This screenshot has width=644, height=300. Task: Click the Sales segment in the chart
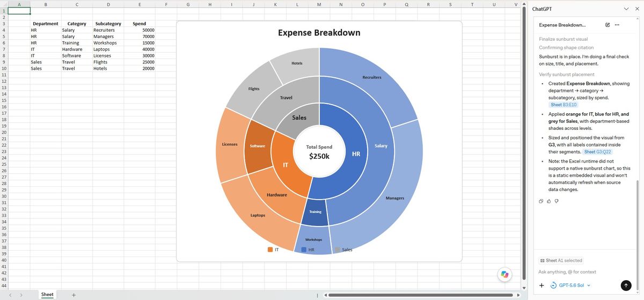click(x=298, y=118)
